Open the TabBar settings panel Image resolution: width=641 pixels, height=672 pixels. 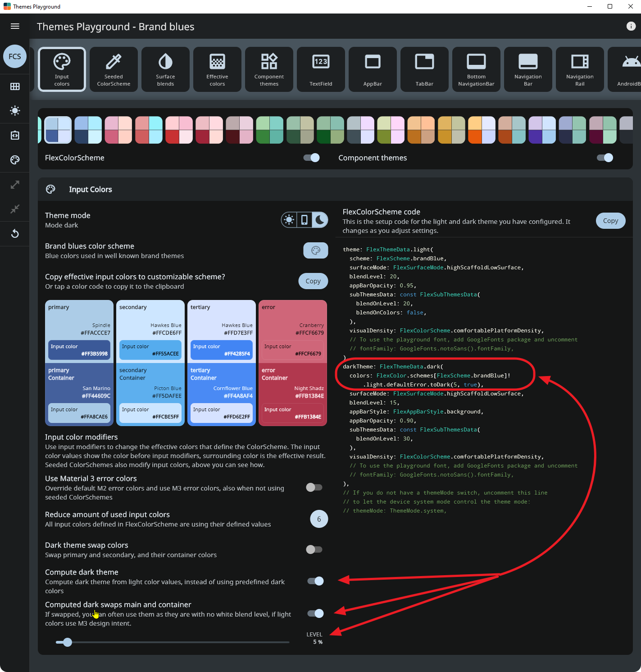424,69
